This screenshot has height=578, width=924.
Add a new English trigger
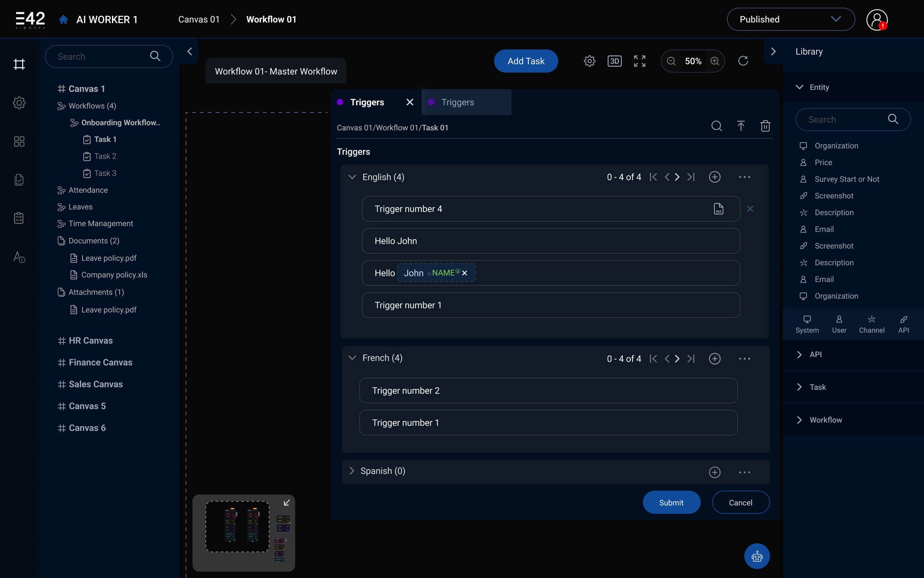715,177
